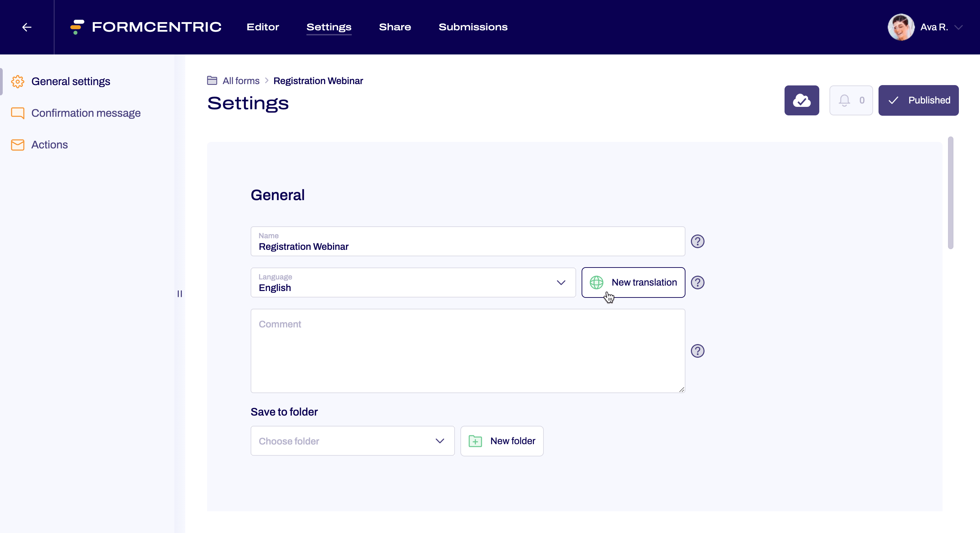Select the Confirmation message section
Viewport: 980px width, 533px height.
pyautogui.click(x=85, y=113)
